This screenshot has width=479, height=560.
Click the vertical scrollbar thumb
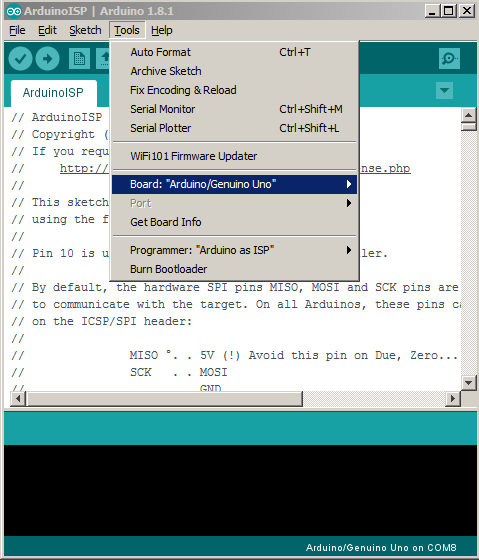click(468, 127)
